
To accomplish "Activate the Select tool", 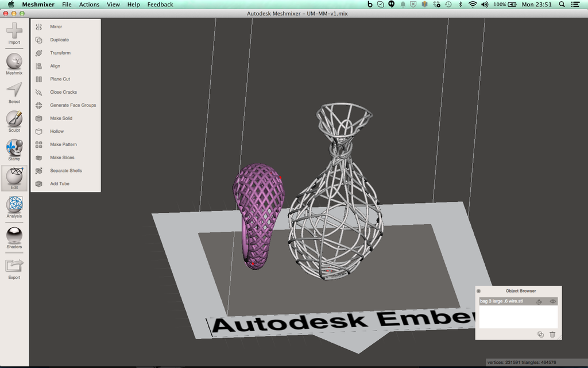I will coord(14,93).
